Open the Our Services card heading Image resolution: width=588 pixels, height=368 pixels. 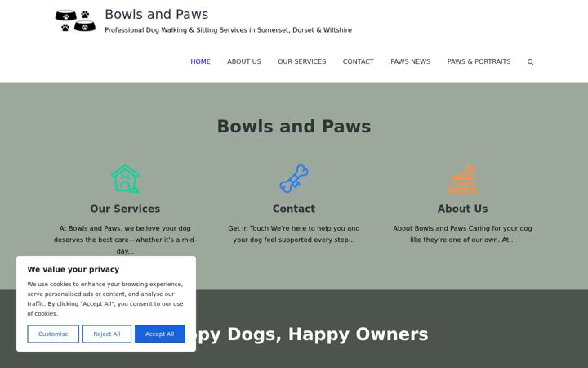(x=125, y=209)
